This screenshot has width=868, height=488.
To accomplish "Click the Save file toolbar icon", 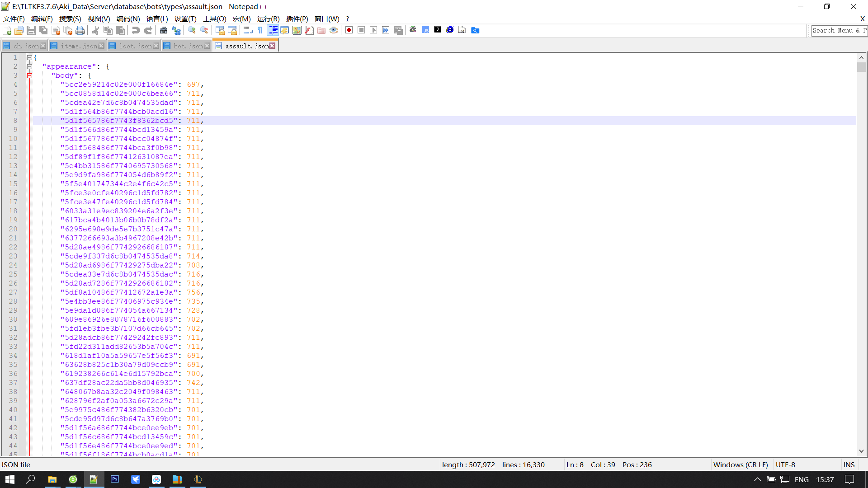I will (31, 30).
